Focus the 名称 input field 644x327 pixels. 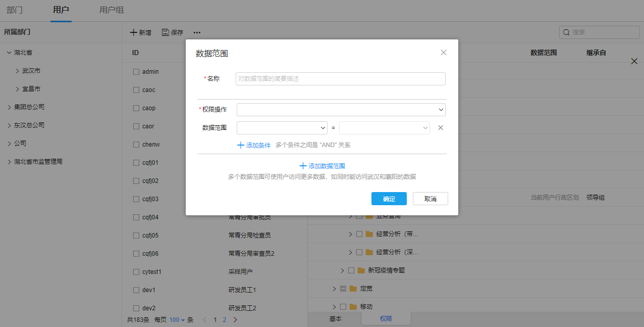click(341, 79)
